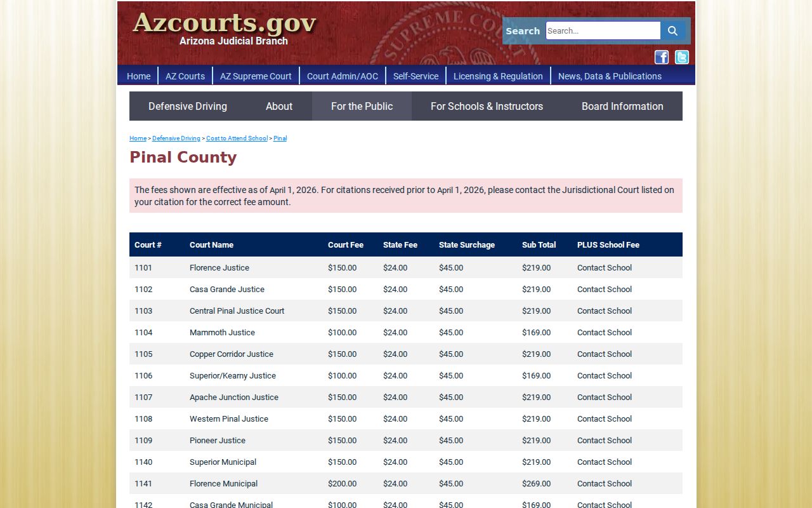Follow the Pinal breadcrumb link

click(280, 138)
